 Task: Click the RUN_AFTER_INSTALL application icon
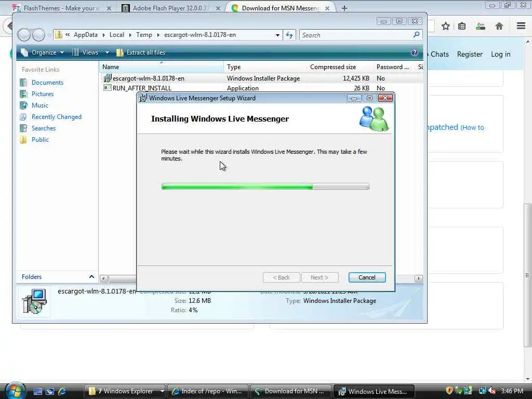point(107,88)
